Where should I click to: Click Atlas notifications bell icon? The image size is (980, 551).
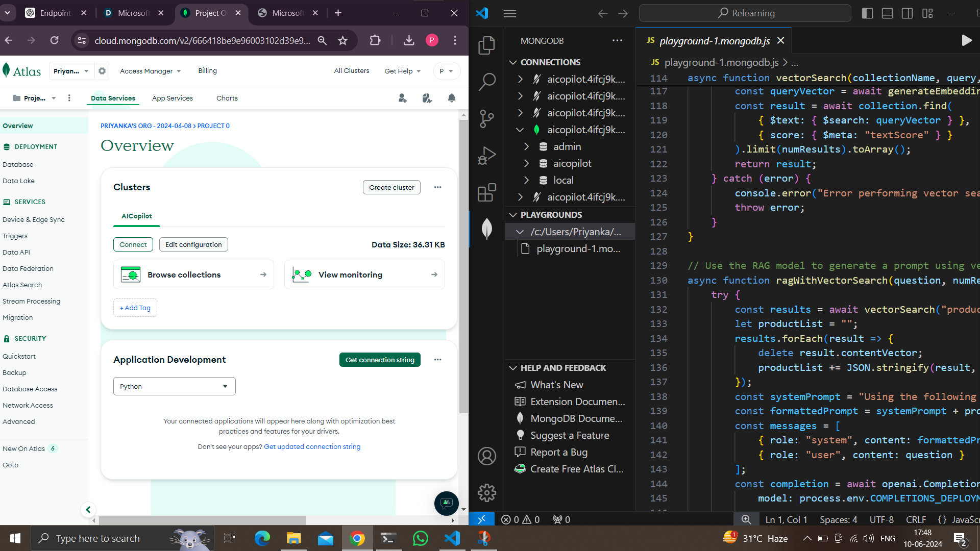pos(451,98)
